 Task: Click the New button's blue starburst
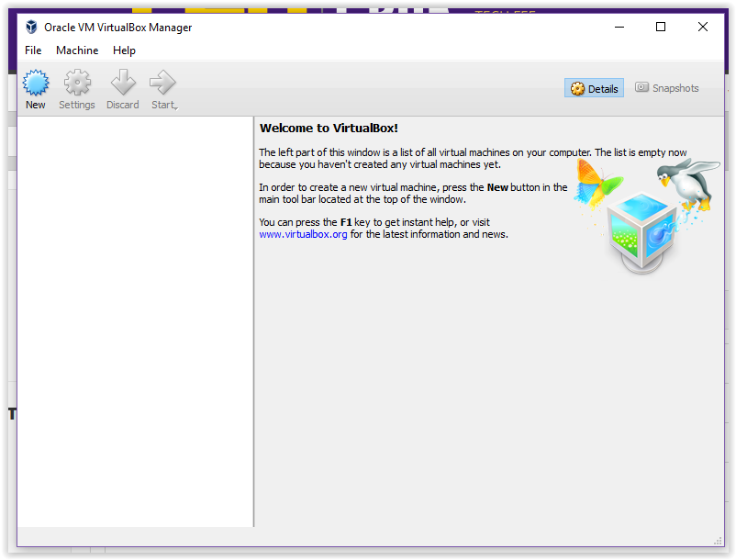(x=35, y=83)
